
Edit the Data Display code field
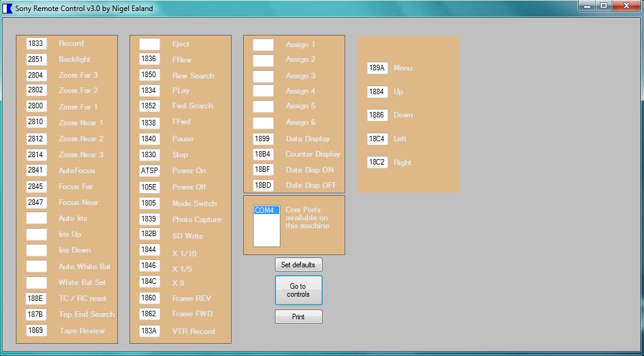[263, 139]
